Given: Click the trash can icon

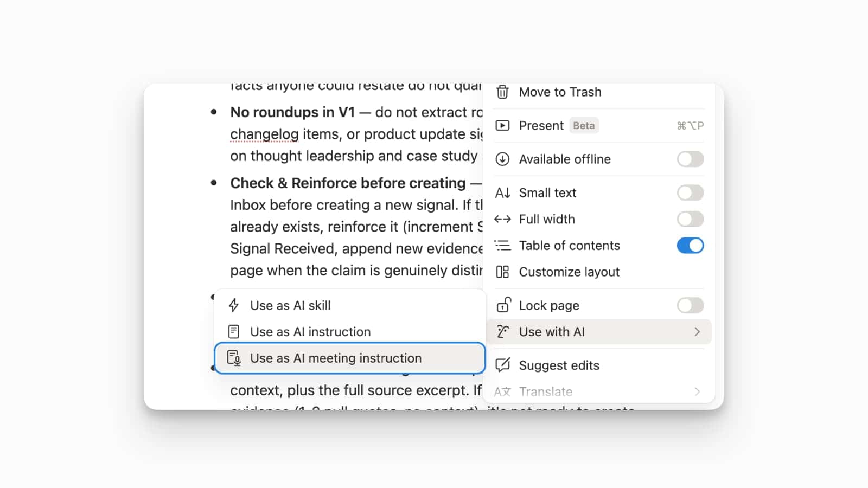Looking at the screenshot, I should click(502, 92).
